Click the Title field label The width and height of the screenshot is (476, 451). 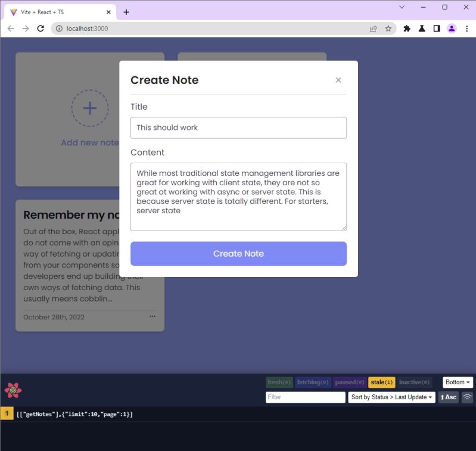pyautogui.click(x=139, y=107)
